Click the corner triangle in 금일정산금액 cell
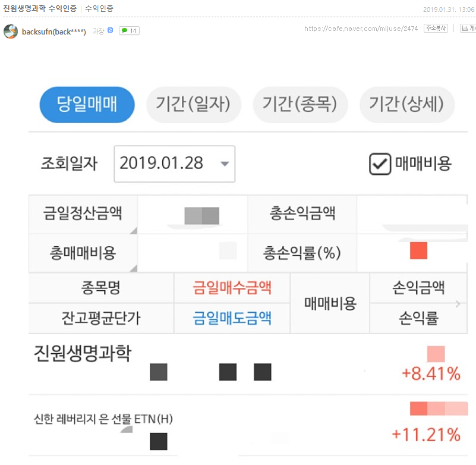This screenshot has height=465, width=476. pyautogui.click(x=134, y=231)
